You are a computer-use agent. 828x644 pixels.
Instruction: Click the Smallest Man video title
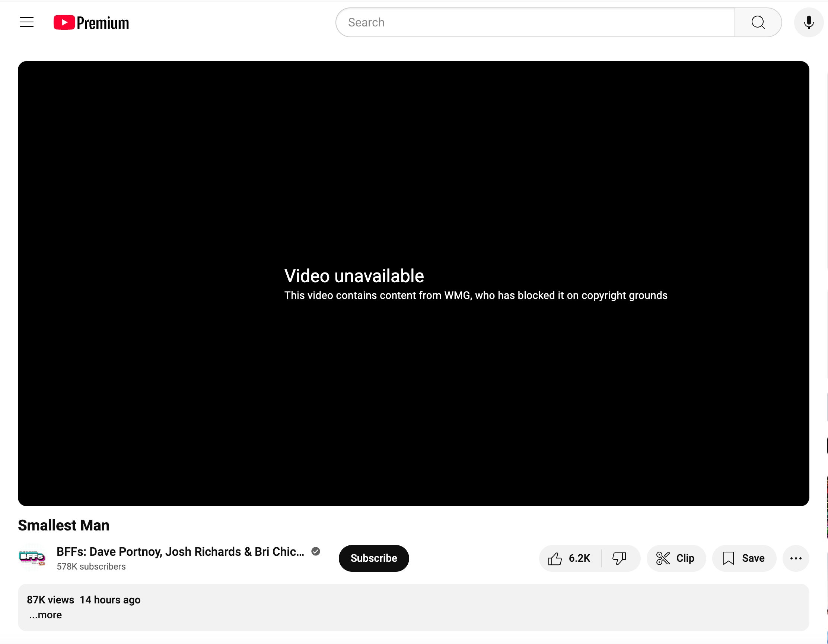click(64, 525)
